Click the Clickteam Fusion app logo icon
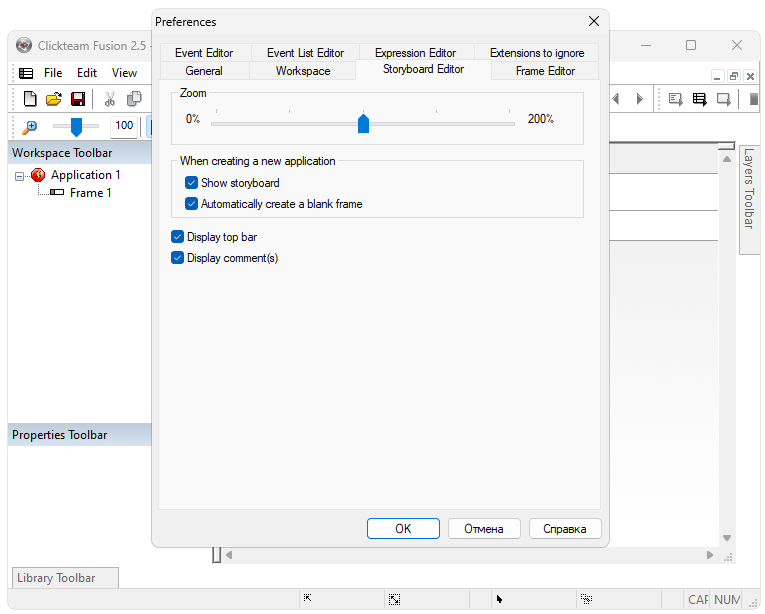Image resolution: width=765 pixels, height=614 pixels. coord(23,45)
